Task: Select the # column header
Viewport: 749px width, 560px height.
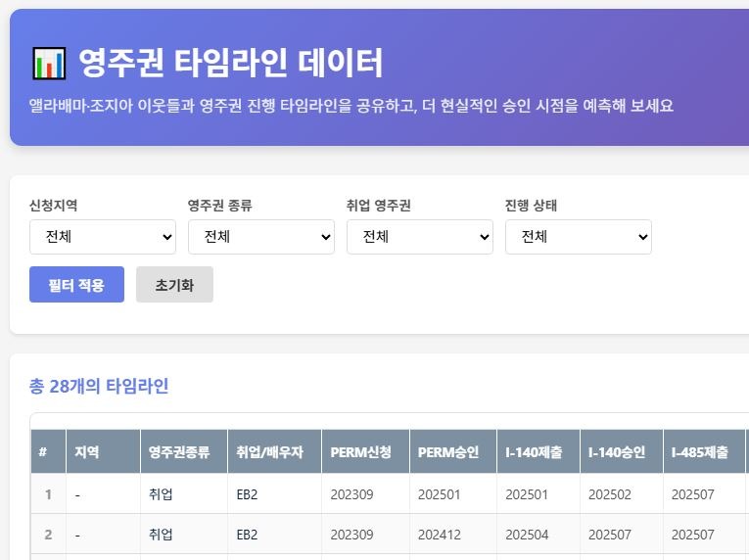Action: click(43, 452)
